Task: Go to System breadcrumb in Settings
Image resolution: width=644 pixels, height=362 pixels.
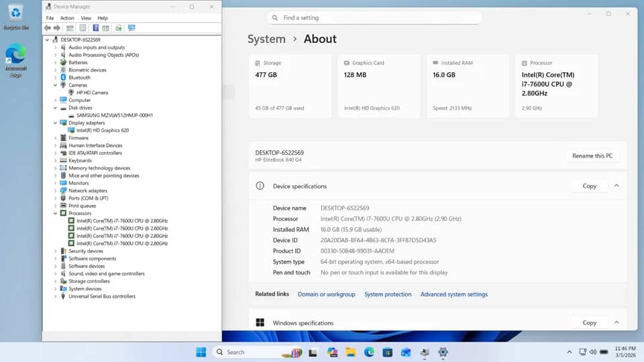Action: point(266,39)
